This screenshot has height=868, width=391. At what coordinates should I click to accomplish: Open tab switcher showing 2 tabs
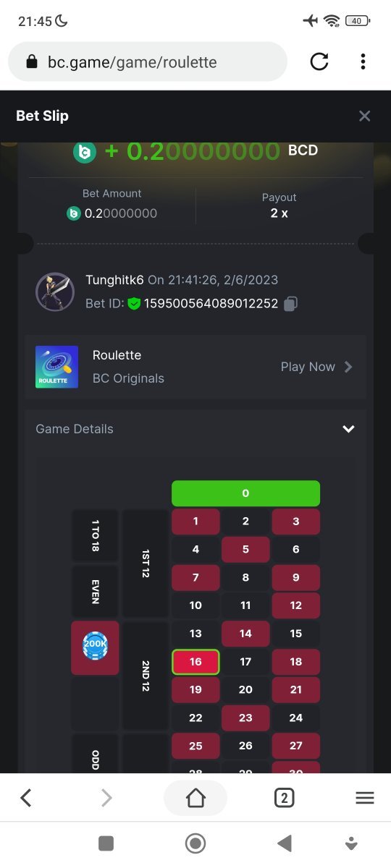pos(284,798)
